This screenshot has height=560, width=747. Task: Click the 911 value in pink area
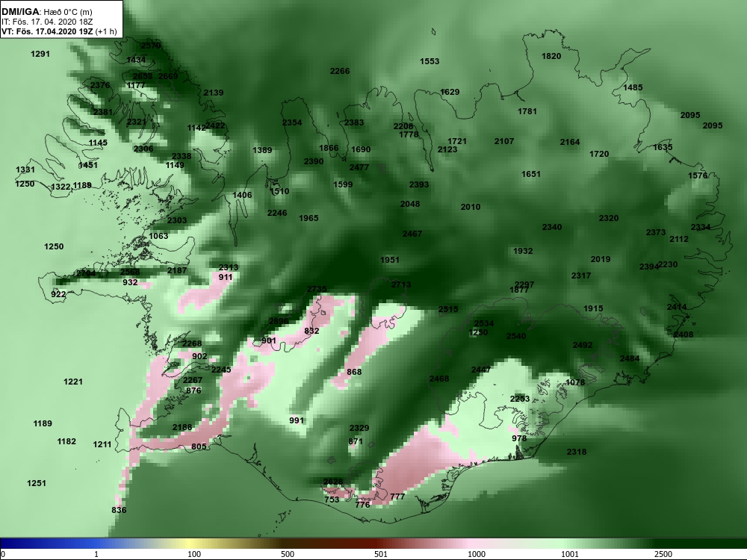(x=226, y=277)
